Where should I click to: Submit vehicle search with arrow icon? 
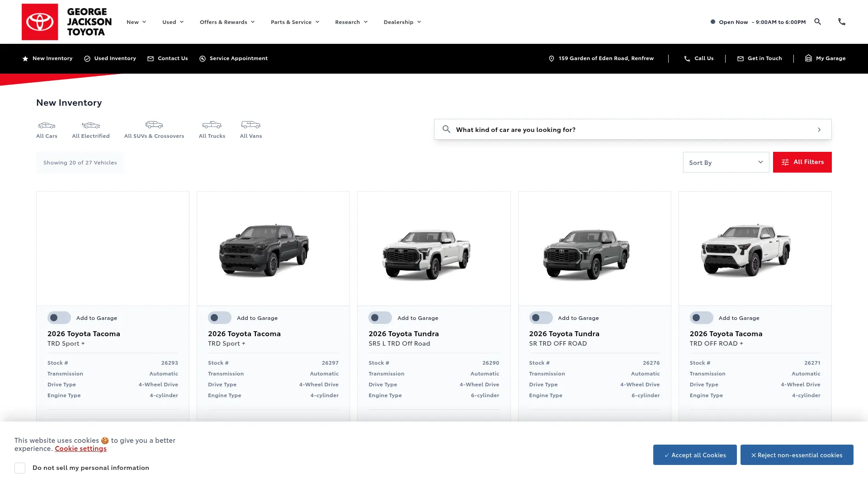pos(819,130)
